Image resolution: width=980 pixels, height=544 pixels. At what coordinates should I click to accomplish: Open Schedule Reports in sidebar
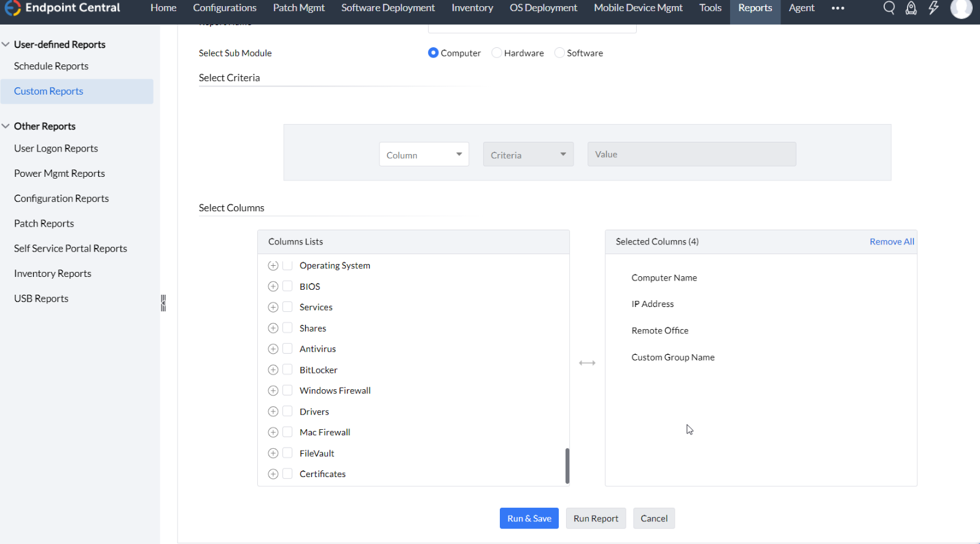coord(51,66)
